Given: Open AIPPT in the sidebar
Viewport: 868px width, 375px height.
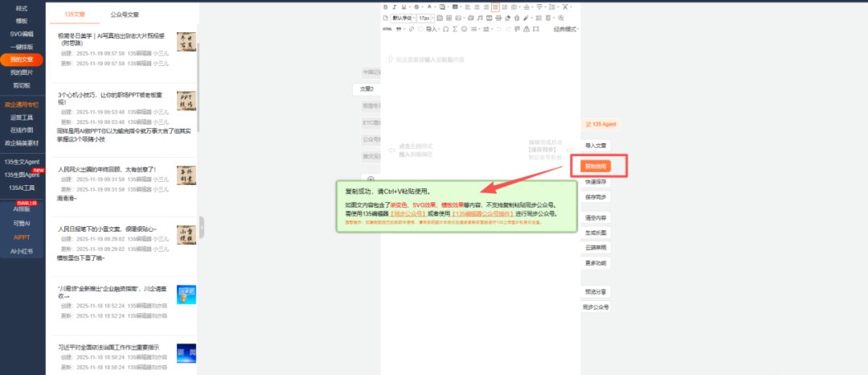Looking at the screenshot, I should pyautogui.click(x=22, y=237).
